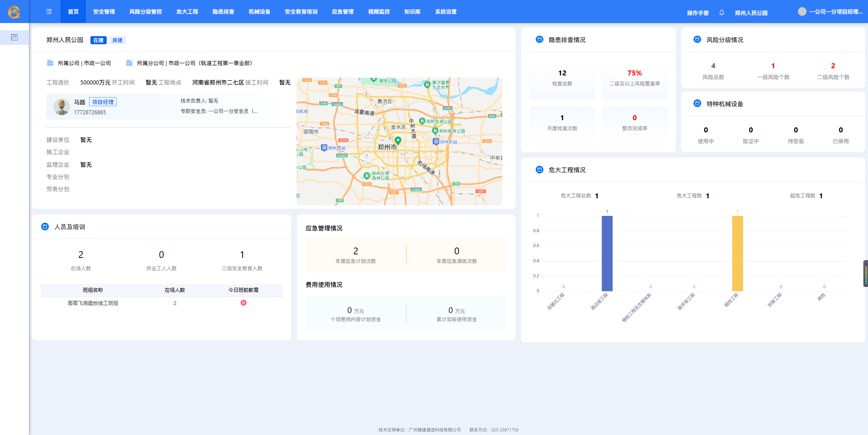Click the 特种机械设备 panel header icon
Viewport: 868px width, 435px height.
(x=697, y=104)
